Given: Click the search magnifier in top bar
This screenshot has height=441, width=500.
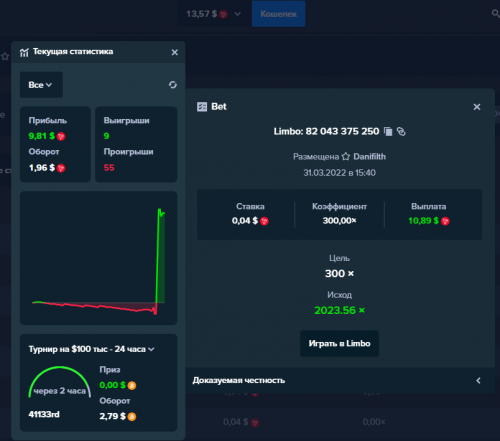Looking at the screenshot, I should click(496, 13).
